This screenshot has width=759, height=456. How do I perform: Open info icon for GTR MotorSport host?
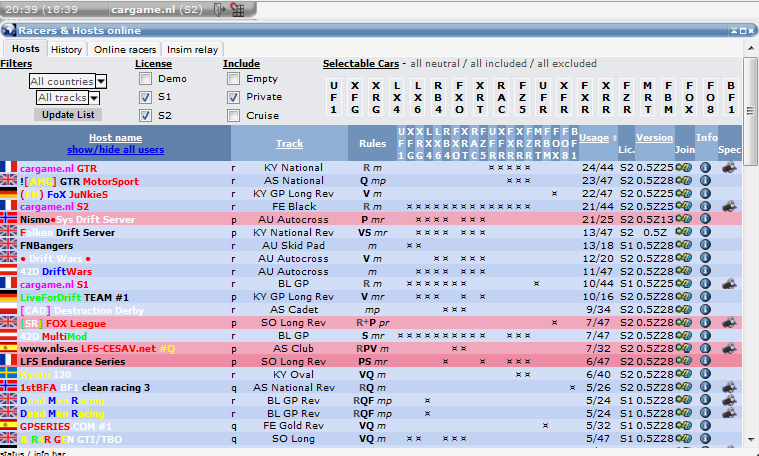pos(705,181)
